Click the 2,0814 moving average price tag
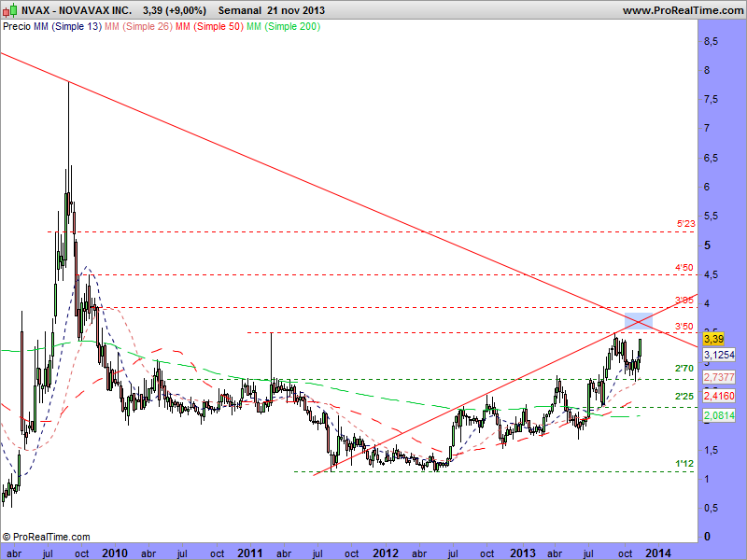 click(x=719, y=415)
